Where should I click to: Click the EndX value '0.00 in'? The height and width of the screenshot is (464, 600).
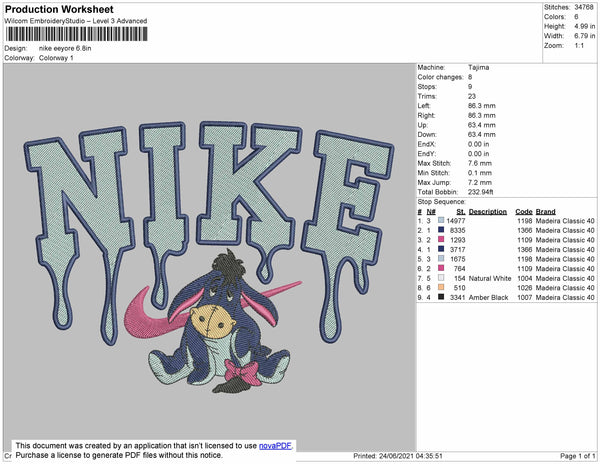(478, 144)
